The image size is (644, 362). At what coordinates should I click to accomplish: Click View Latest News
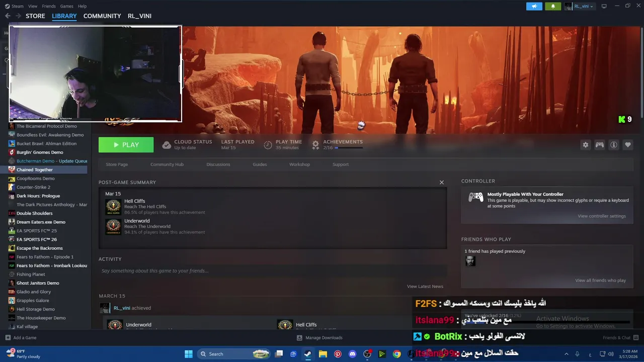click(425, 287)
